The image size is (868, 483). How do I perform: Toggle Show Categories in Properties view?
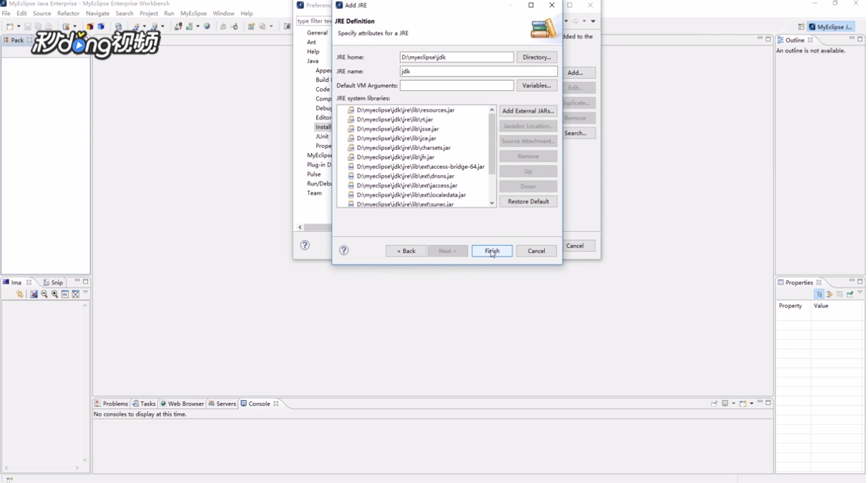point(819,294)
